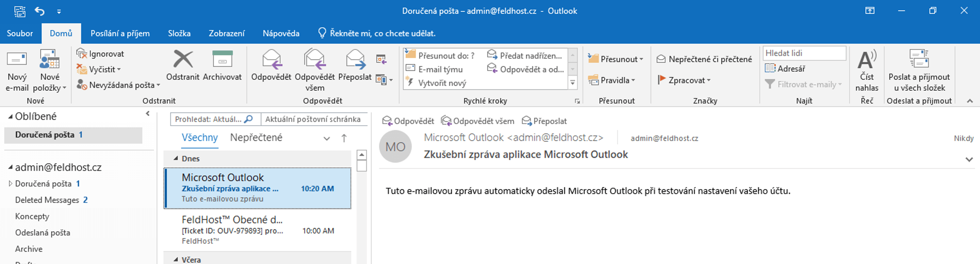Image resolution: width=980 pixels, height=264 pixels.
Task: Open the Složka tab
Action: [179, 33]
